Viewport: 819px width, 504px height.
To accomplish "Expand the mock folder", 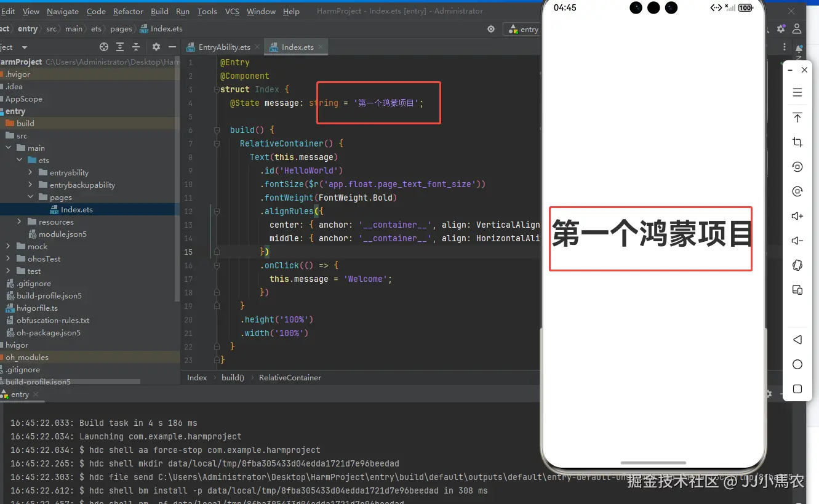I will [x=8, y=246].
